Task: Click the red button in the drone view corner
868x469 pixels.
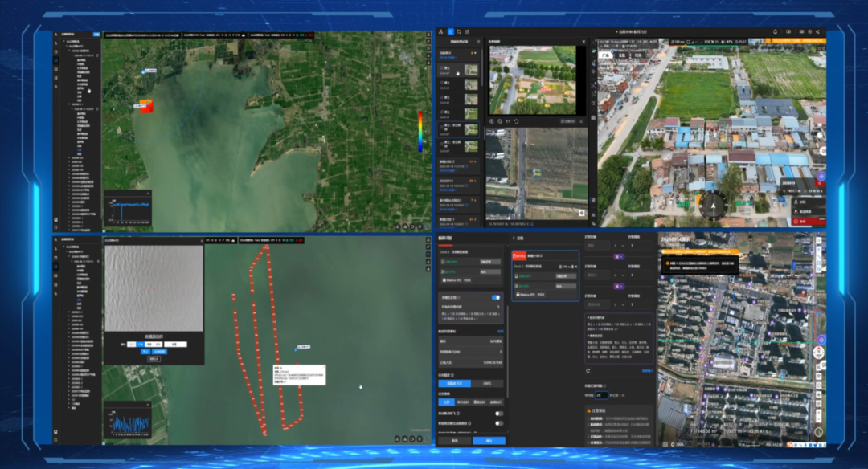Action: [809, 221]
